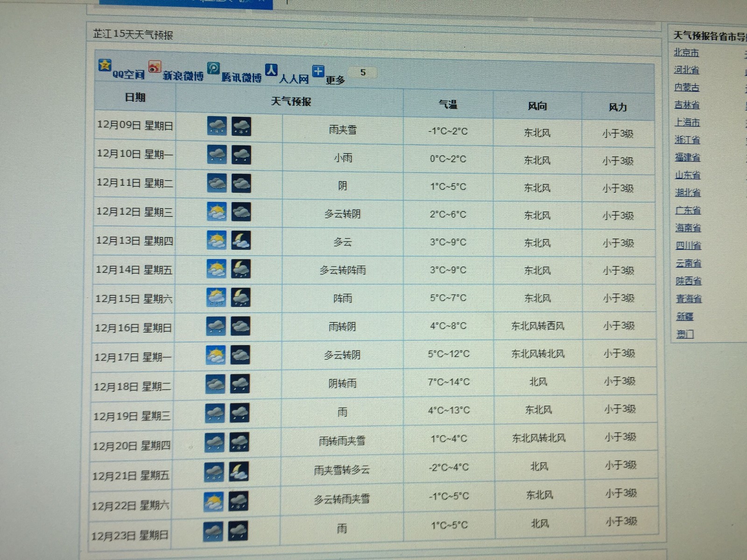
Task: Select the 雨夹雪转多云 forecast cell
Action: [342, 470]
